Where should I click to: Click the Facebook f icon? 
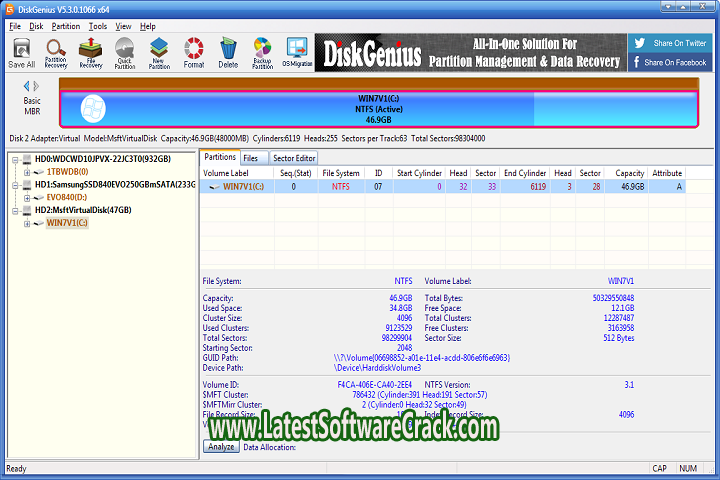coord(636,62)
